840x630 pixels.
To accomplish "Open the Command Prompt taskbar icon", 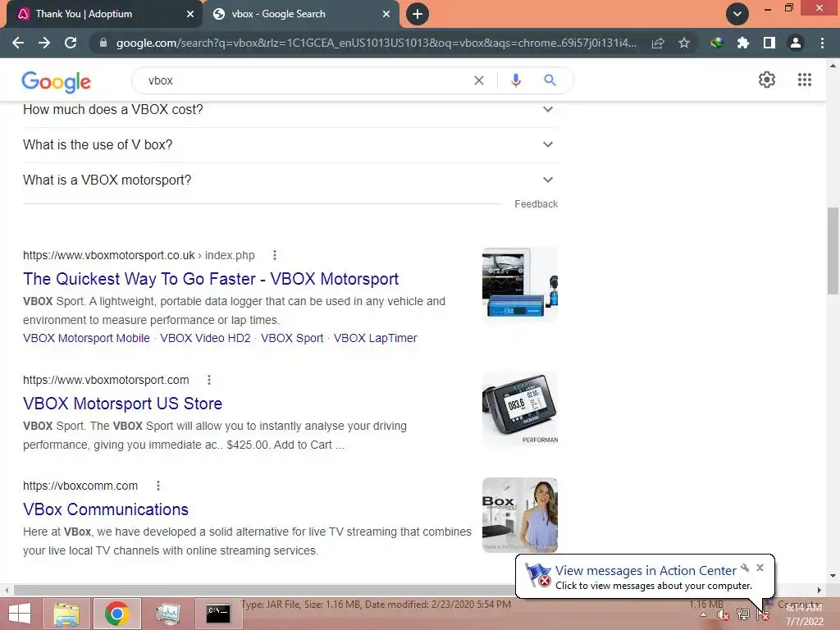I will point(218,614).
